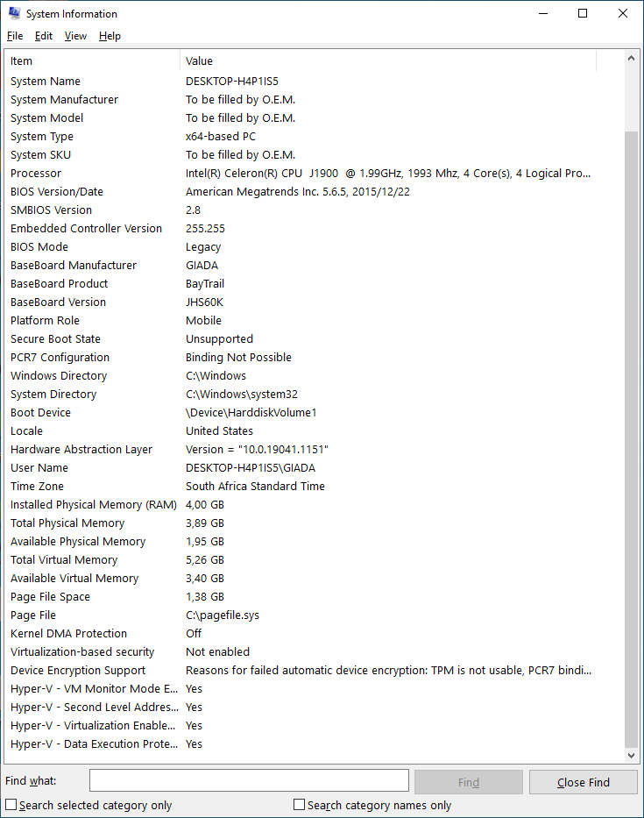Click the Find what text field

[x=249, y=781]
